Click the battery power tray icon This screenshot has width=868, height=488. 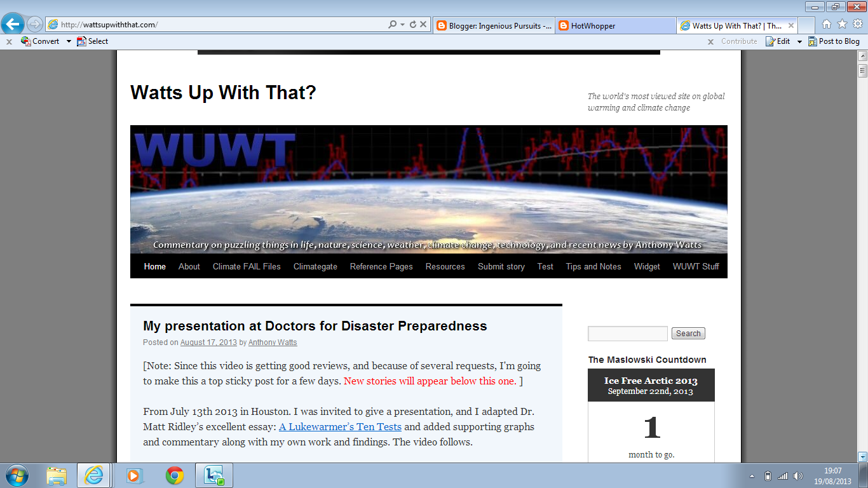click(768, 476)
